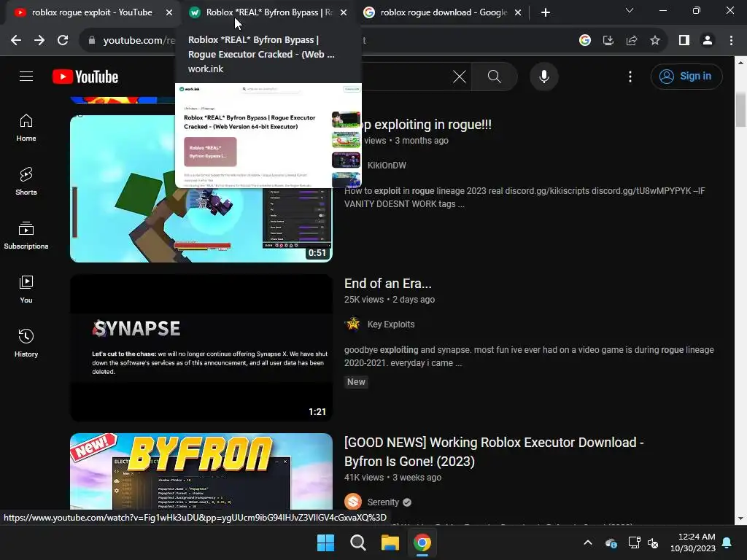Clear the YouTube search box

point(460,76)
